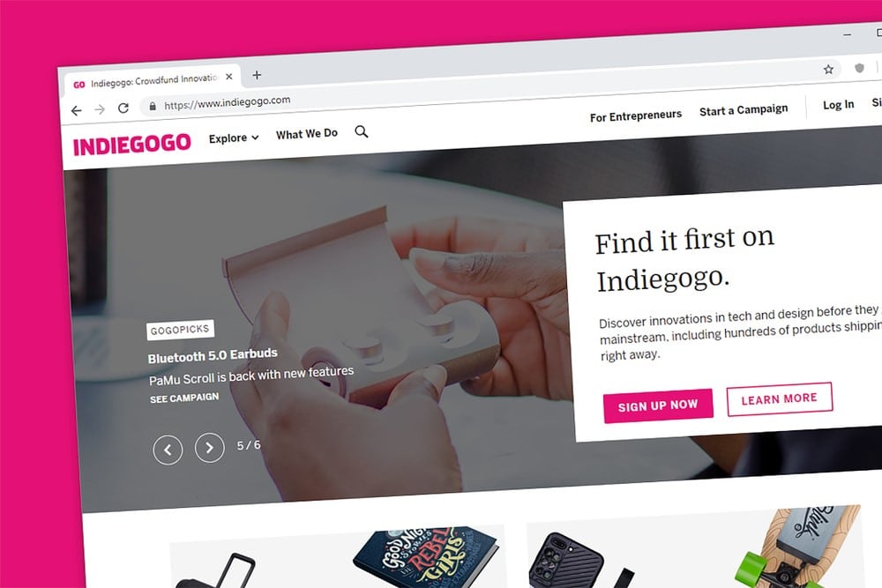882x588 pixels.
Task: Open the Rebel Girls book thumbnail
Action: tap(426, 556)
